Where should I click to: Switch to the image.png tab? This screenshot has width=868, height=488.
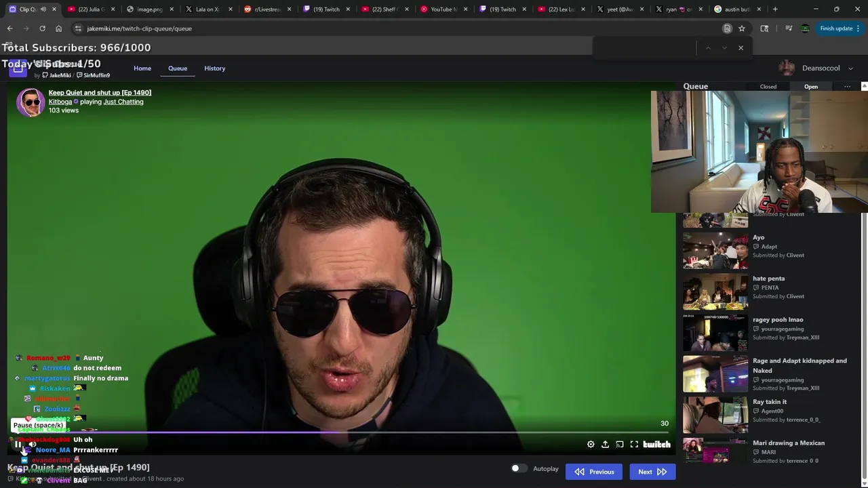pos(151,9)
